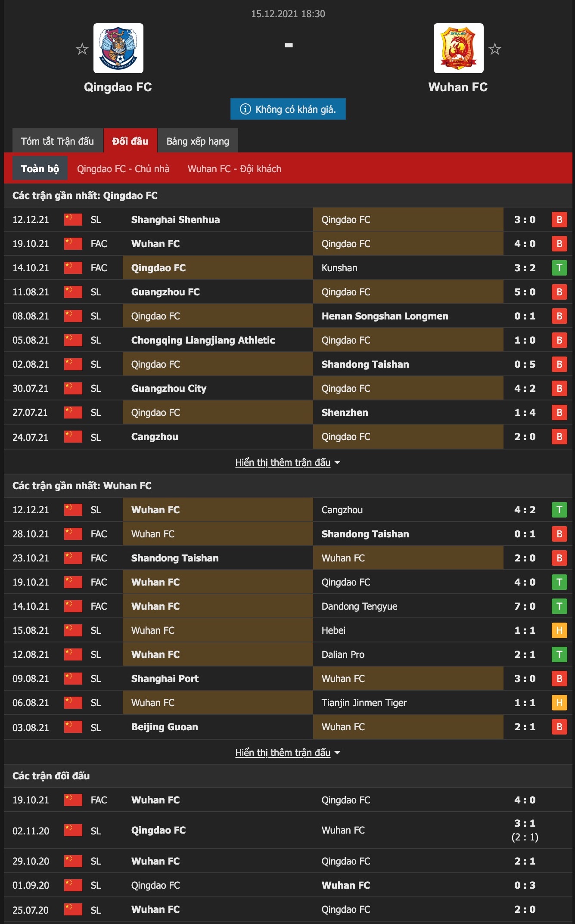575x924 pixels.
Task: Favorite Wuhan FC with the star icon
Action: (x=495, y=49)
